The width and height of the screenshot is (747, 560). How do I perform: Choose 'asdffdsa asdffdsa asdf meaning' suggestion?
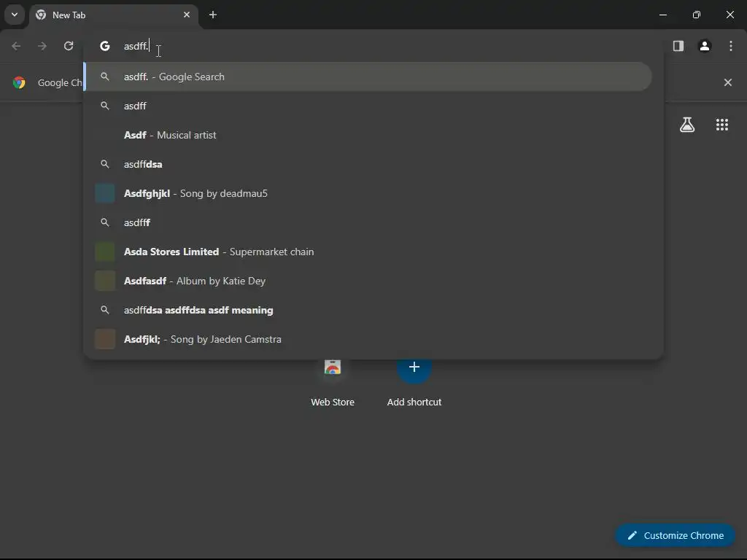click(x=368, y=310)
